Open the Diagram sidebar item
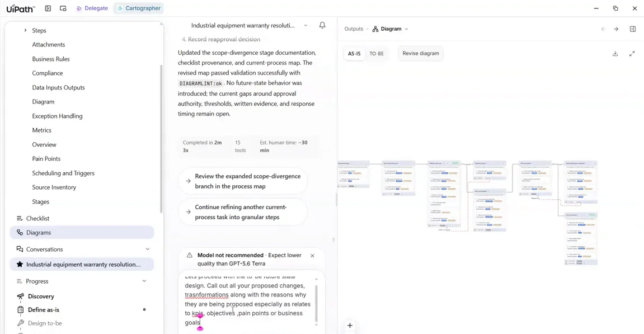 [43, 101]
